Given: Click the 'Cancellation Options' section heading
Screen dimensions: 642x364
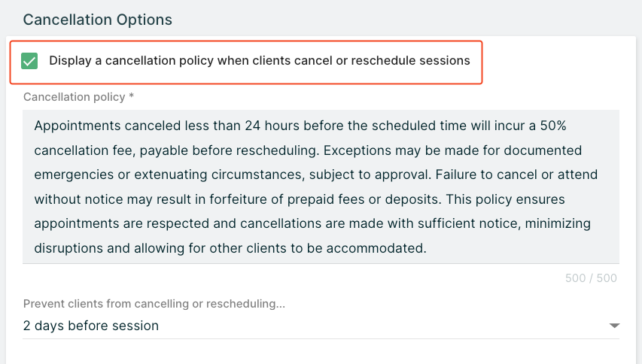Looking at the screenshot, I should pos(98,20).
